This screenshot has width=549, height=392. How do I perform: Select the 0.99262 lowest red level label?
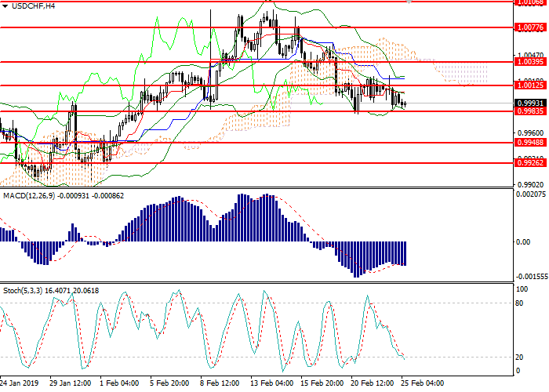530,163
